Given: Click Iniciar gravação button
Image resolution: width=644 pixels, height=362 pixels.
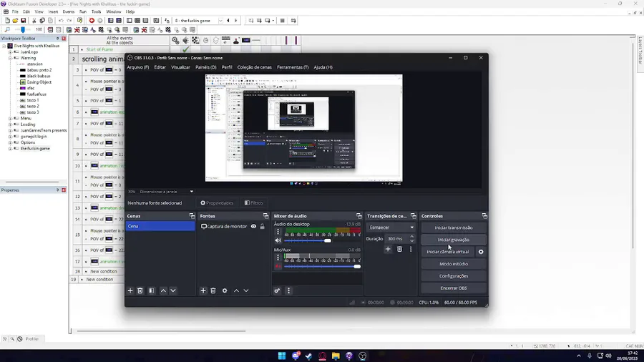Looking at the screenshot, I should click(454, 240).
